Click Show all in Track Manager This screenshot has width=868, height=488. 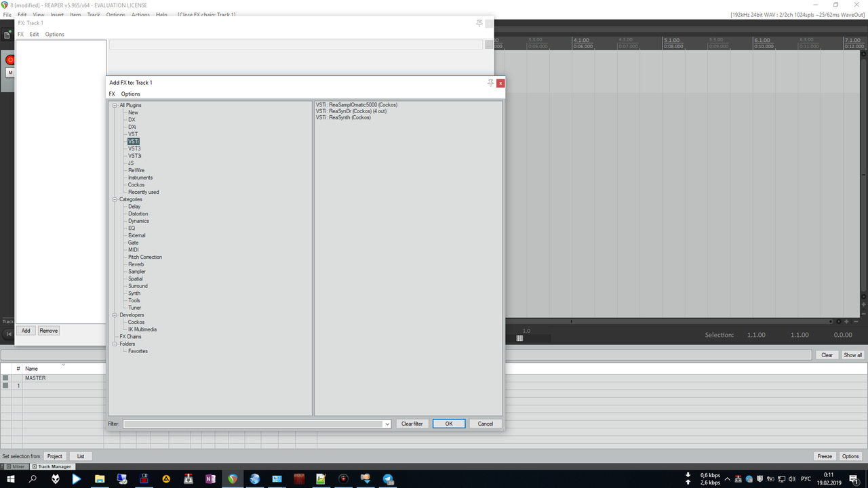point(852,355)
